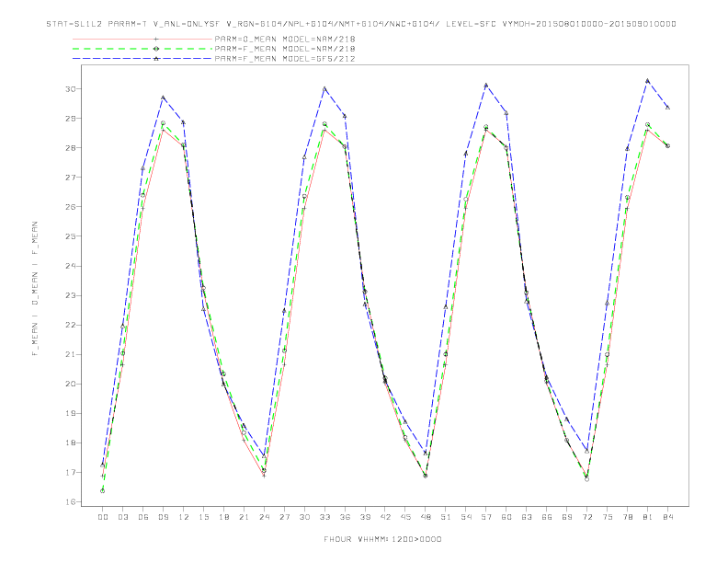Click y-axis tick label 17
Screen dimensions: 728x563
tap(71, 473)
